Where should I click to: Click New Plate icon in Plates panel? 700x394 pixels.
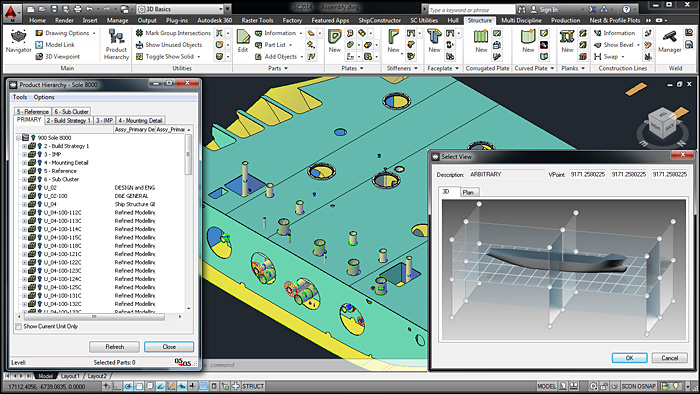(335, 41)
